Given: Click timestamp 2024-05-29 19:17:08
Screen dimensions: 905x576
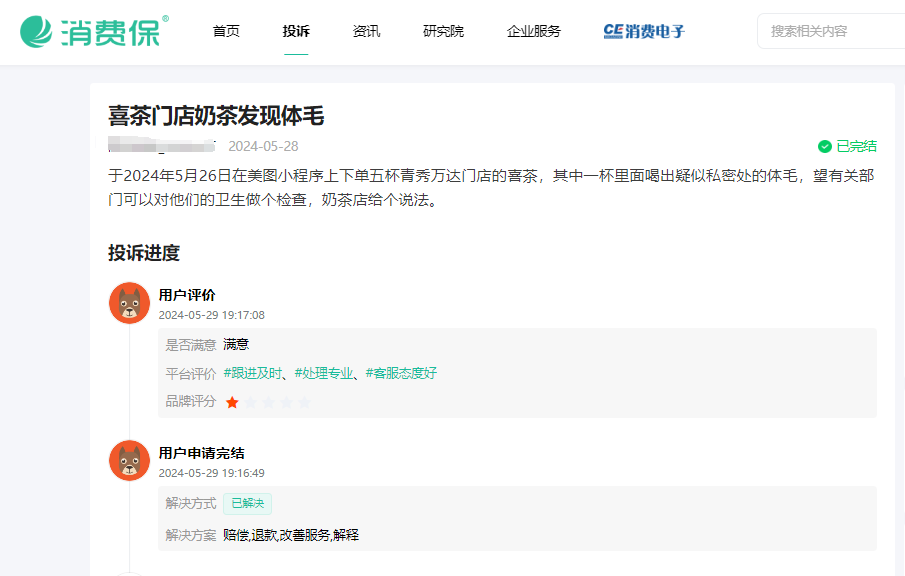Looking at the screenshot, I should (x=212, y=315).
